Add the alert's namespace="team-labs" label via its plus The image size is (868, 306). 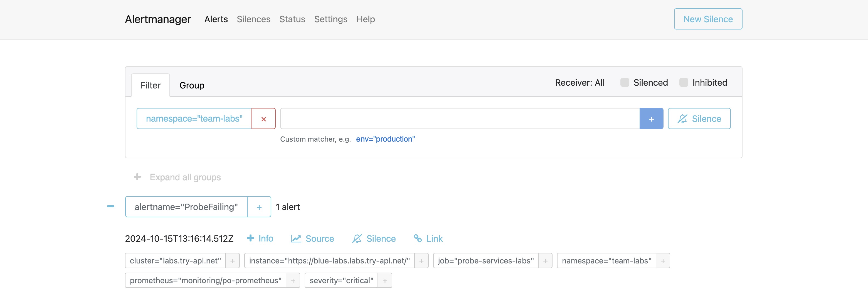click(663, 261)
